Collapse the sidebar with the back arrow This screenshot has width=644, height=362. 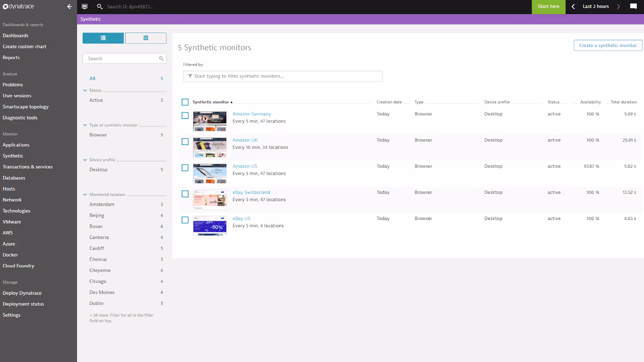[x=69, y=6]
